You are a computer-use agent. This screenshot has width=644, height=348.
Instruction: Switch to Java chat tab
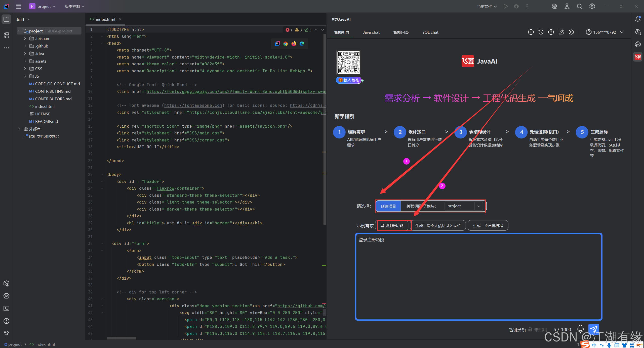point(371,32)
